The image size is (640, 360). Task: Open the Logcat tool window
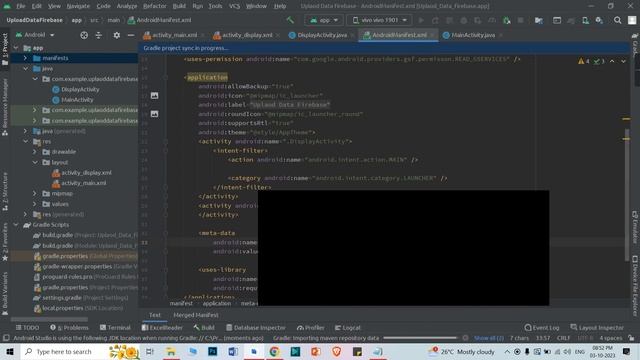tap(348, 328)
